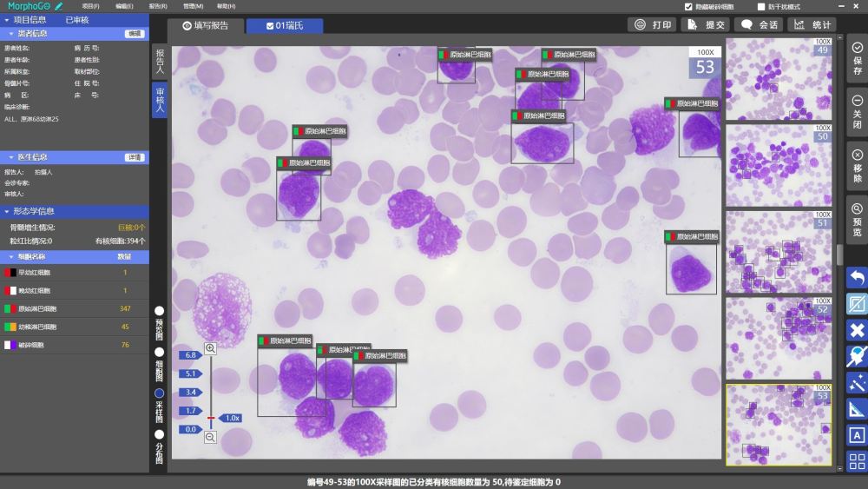This screenshot has height=489, width=868.
Task: Select the triangle ruler measure tool
Action: [857, 409]
